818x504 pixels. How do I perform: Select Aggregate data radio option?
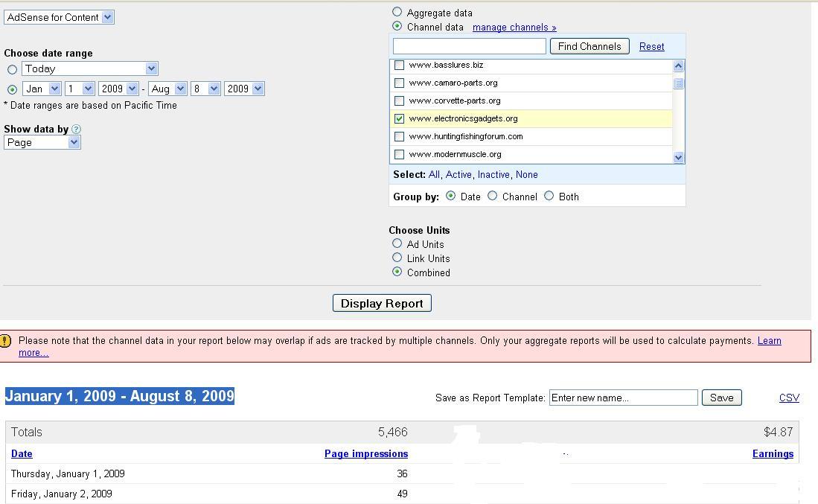tap(397, 12)
